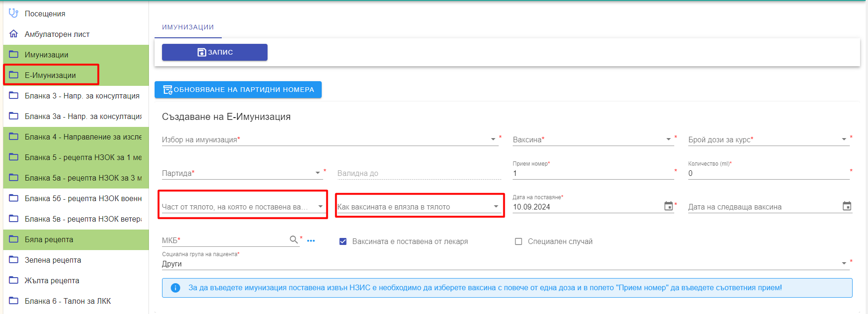
Task: Expand Как ваксината е влязла в тялото dropdown
Action: (x=419, y=206)
